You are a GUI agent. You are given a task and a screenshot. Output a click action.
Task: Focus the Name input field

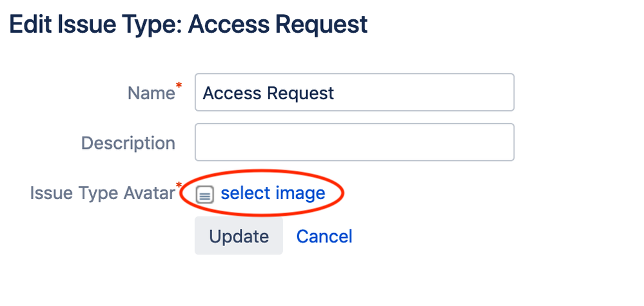[355, 92]
